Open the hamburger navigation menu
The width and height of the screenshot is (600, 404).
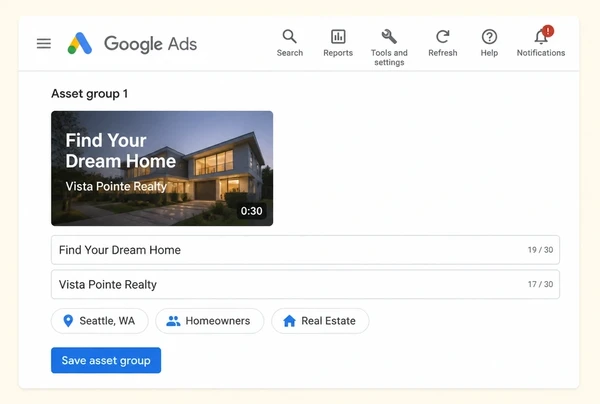[x=44, y=43]
